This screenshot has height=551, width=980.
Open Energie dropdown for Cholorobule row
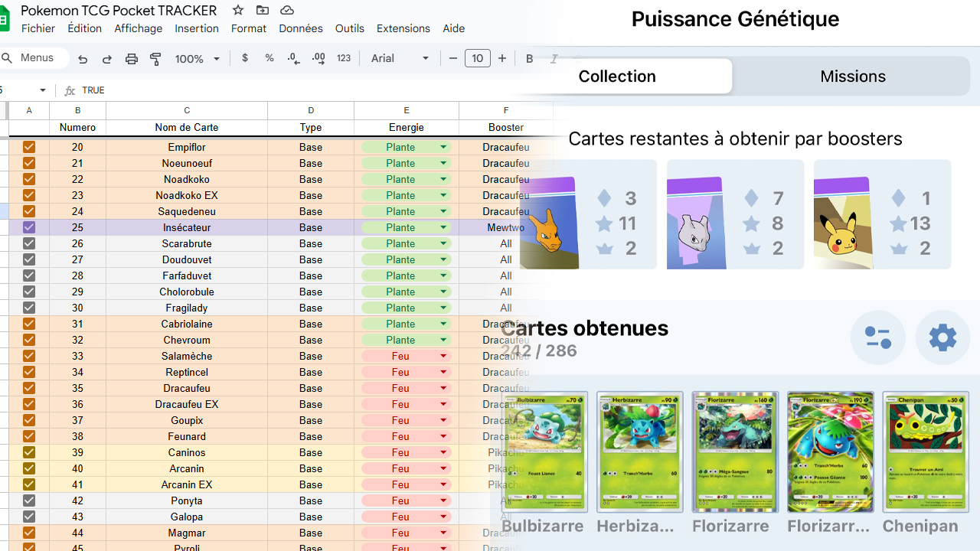(x=443, y=292)
